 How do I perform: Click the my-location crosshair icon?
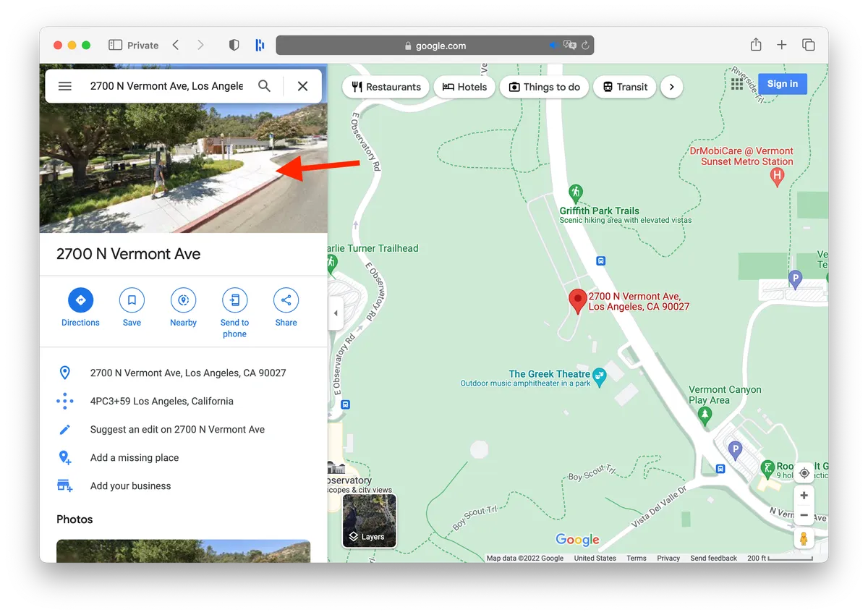click(x=804, y=472)
